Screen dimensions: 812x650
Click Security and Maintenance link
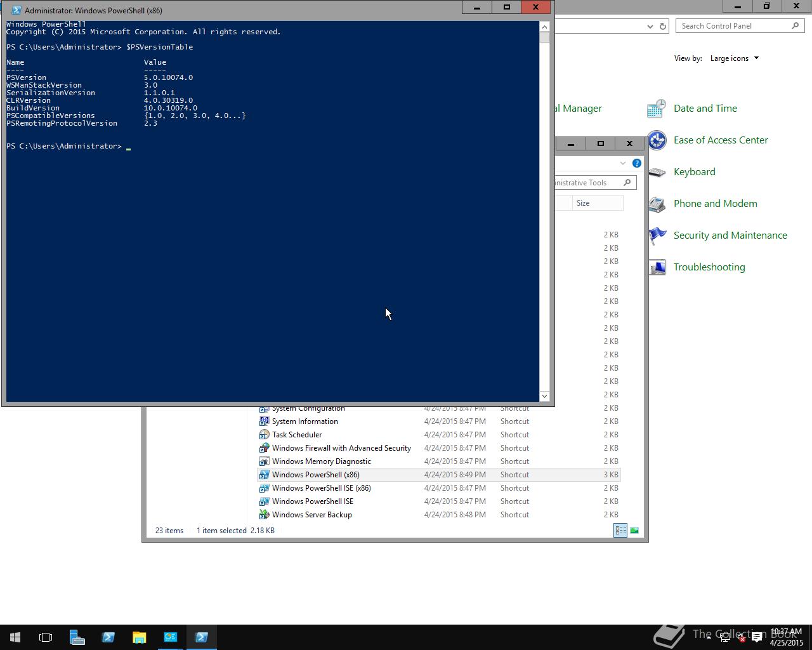click(730, 235)
